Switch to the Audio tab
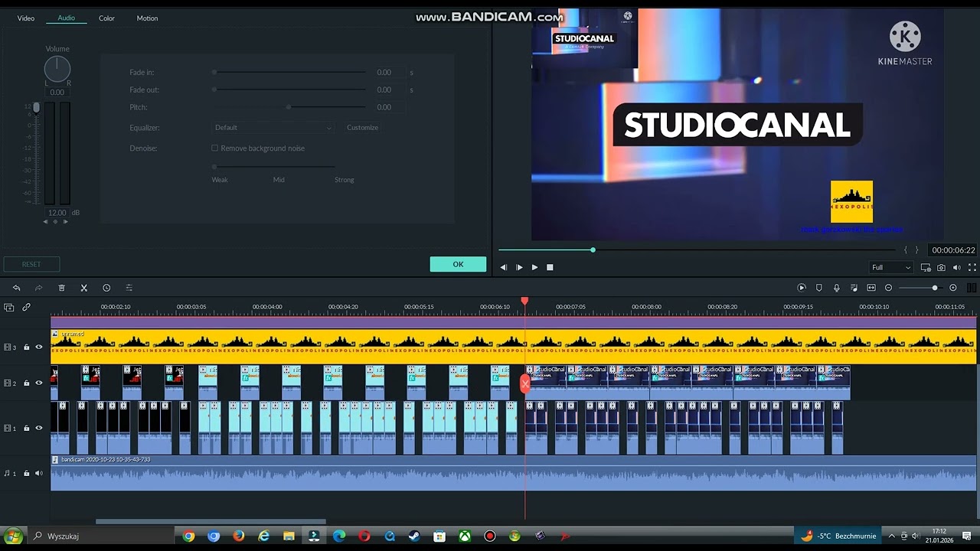This screenshot has height=551, width=980. point(67,18)
